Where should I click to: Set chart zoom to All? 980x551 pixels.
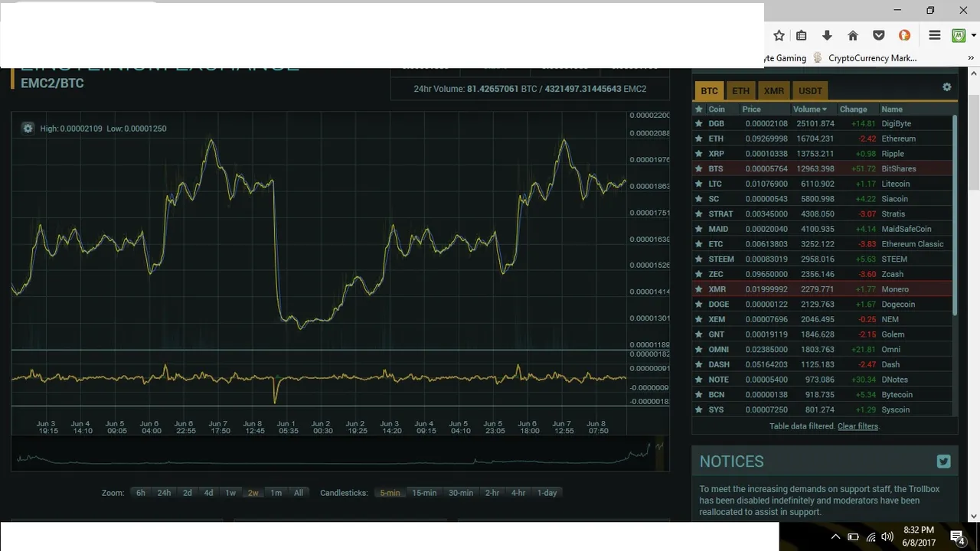(x=299, y=493)
